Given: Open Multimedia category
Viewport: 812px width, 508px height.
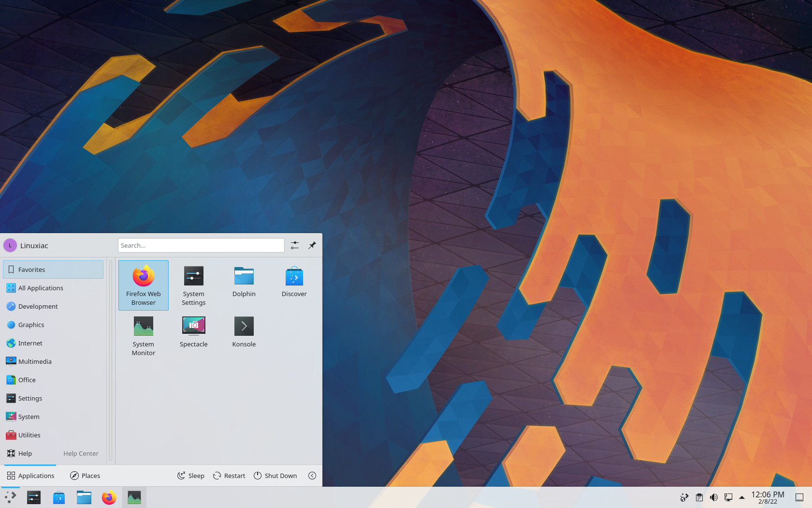Looking at the screenshot, I should [x=53, y=361].
